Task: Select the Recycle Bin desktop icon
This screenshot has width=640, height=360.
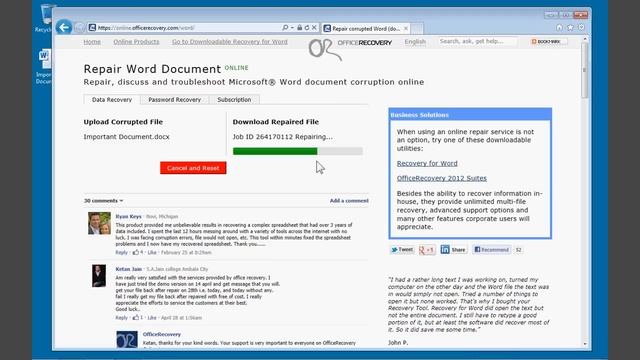Action: point(44,18)
